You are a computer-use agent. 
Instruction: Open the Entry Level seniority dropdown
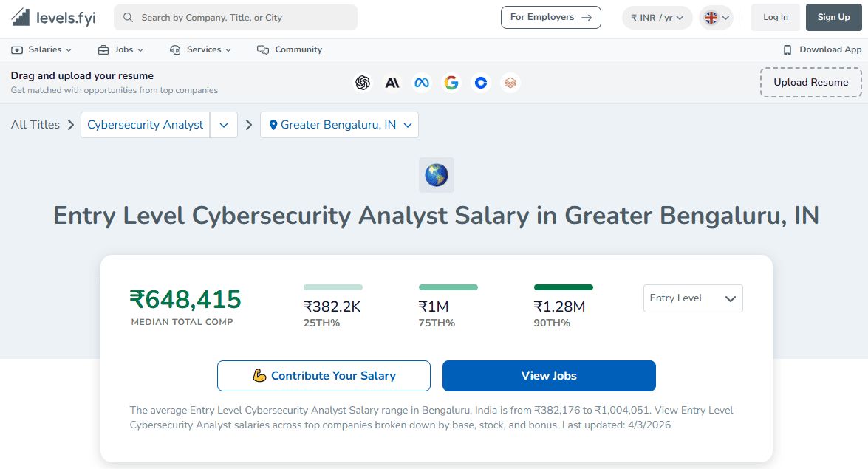pos(692,298)
